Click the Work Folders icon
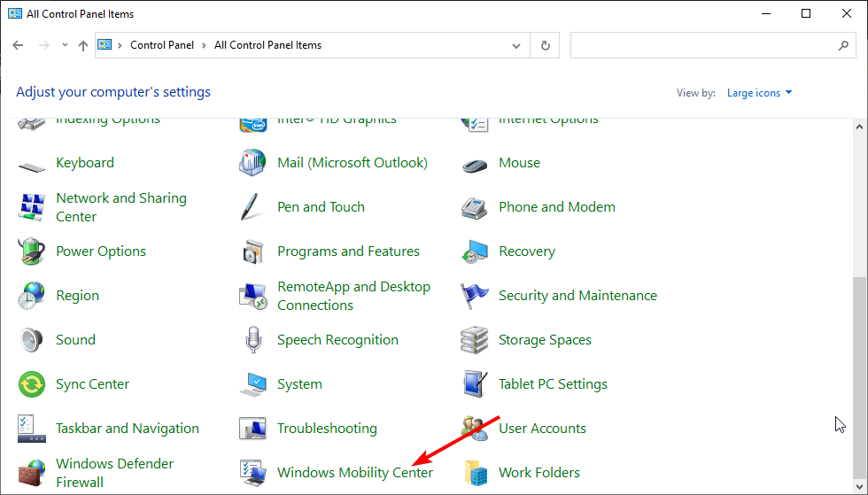Image resolution: width=868 pixels, height=495 pixels. 475,473
